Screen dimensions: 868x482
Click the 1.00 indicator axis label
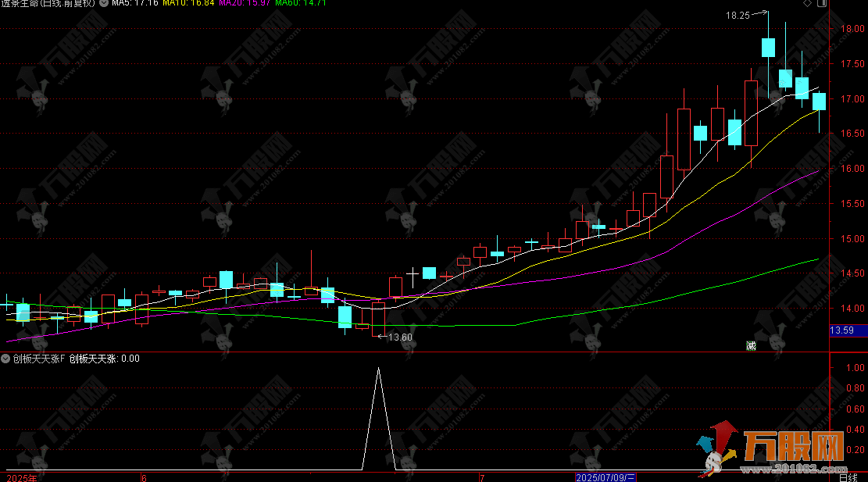pyautogui.click(x=855, y=368)
